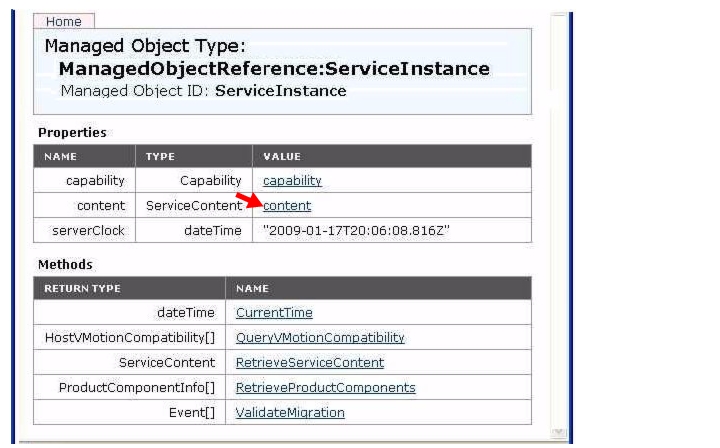Open the content link beside the red arrow
The height and width of the screenshot is (448, 720).
pos(287,206)
